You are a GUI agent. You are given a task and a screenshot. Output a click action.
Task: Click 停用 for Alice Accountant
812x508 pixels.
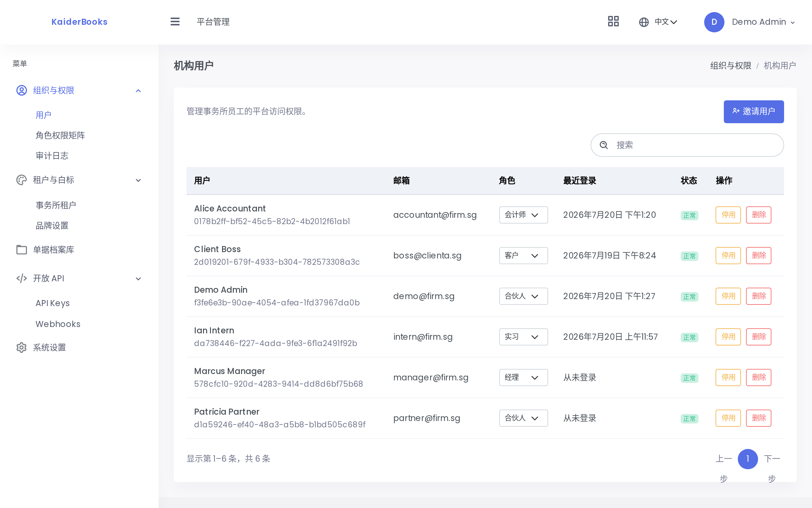(728, 215)
